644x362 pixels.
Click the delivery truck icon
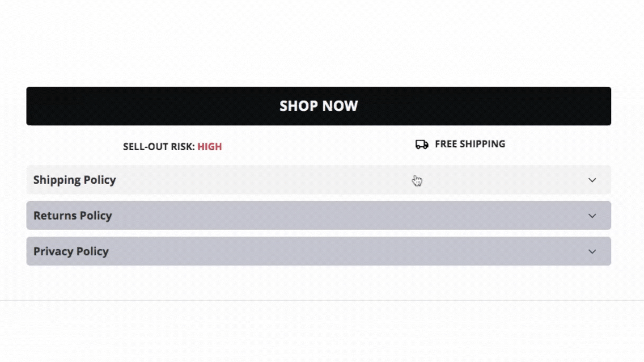[x=422, y=144]
